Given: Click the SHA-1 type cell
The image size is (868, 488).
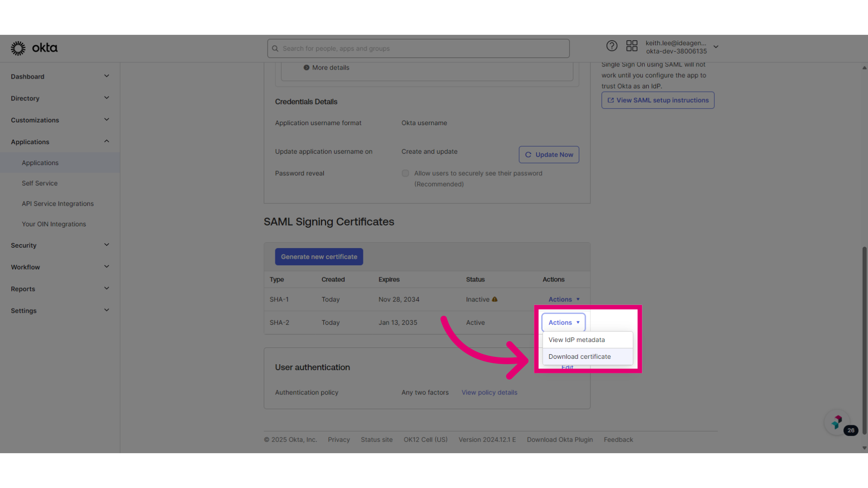Looking at the screenshot, I should coord(279,299).
